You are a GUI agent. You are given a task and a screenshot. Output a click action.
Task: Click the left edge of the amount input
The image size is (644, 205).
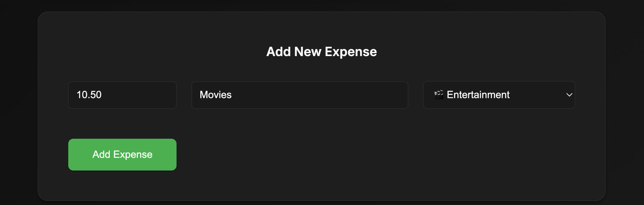71,95
